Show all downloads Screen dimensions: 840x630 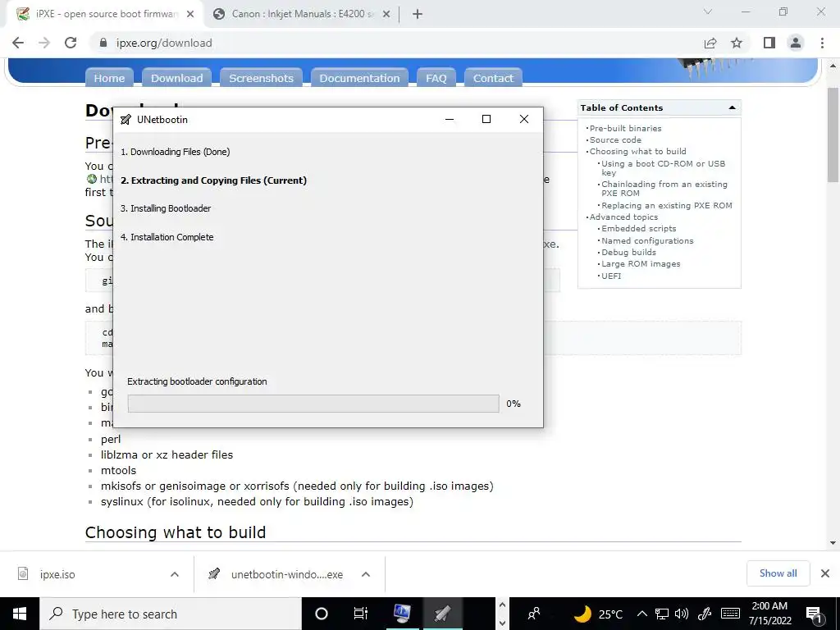tap(778, 573)
